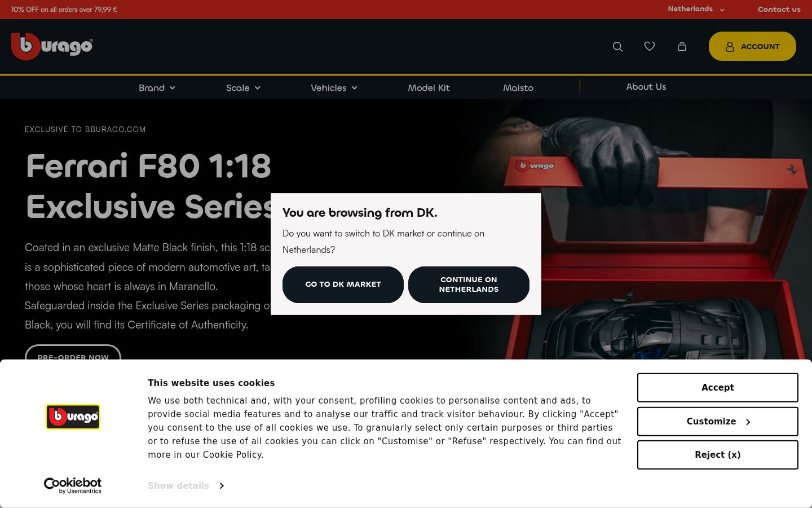The image size is (812, 508).
Task: Expand the Netherlands country selector
Action: point(696,9)
